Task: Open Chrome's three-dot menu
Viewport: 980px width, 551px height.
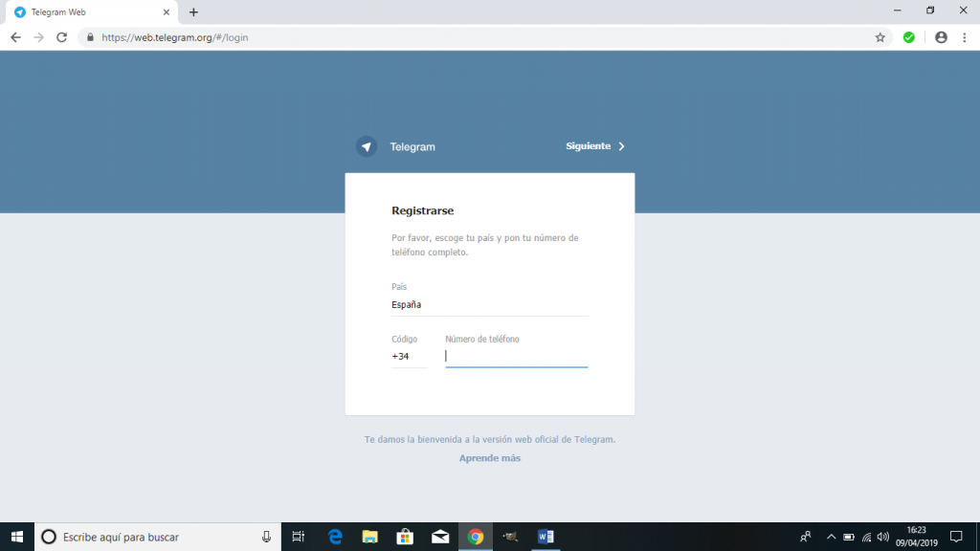Action: (965, 37)
